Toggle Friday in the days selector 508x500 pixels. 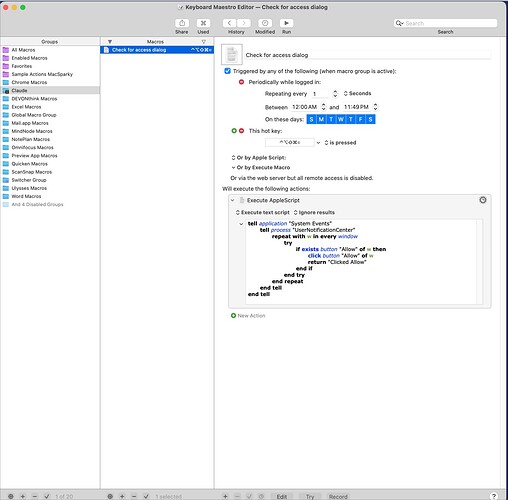(x=361, y=119)
